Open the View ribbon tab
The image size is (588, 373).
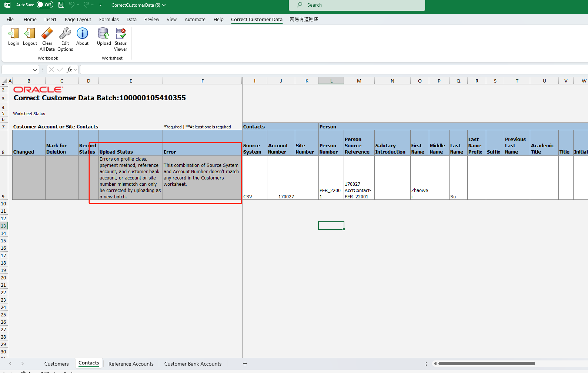171,20
